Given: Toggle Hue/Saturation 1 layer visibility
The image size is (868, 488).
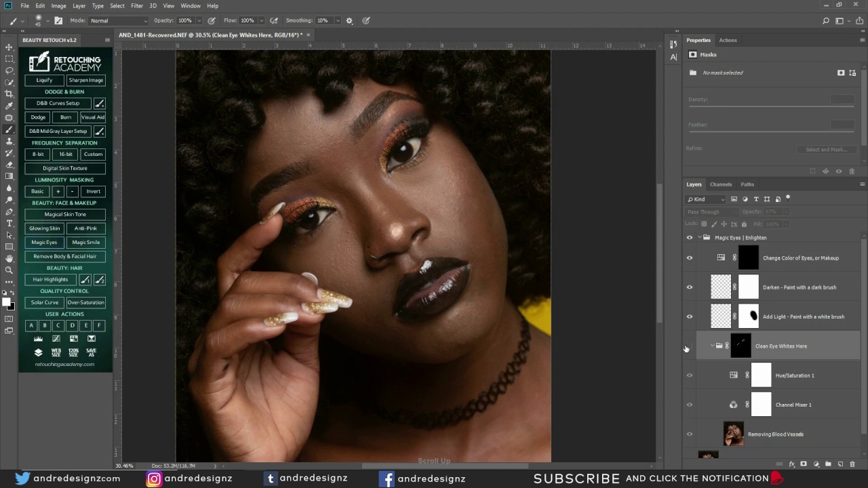Looking at the screenshot, I should 690,375.
